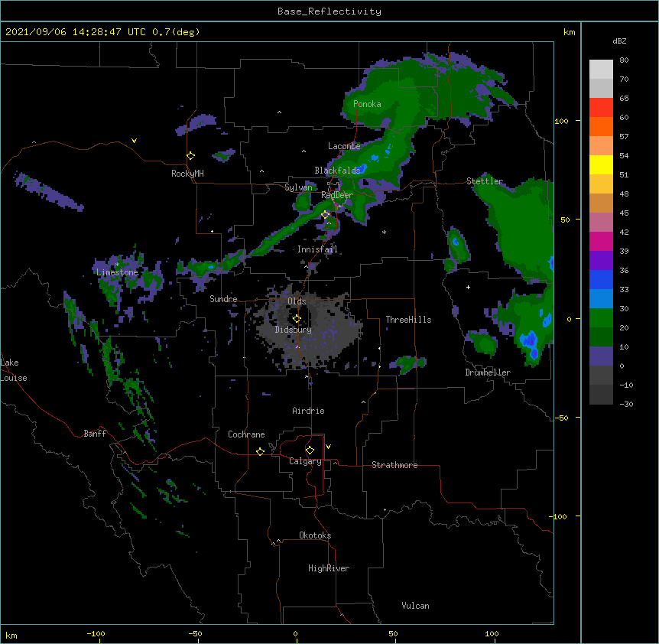This screenshot has height=644, width=659.
Task: Click the -50 km tick on right axis
Action: [561, 418]
